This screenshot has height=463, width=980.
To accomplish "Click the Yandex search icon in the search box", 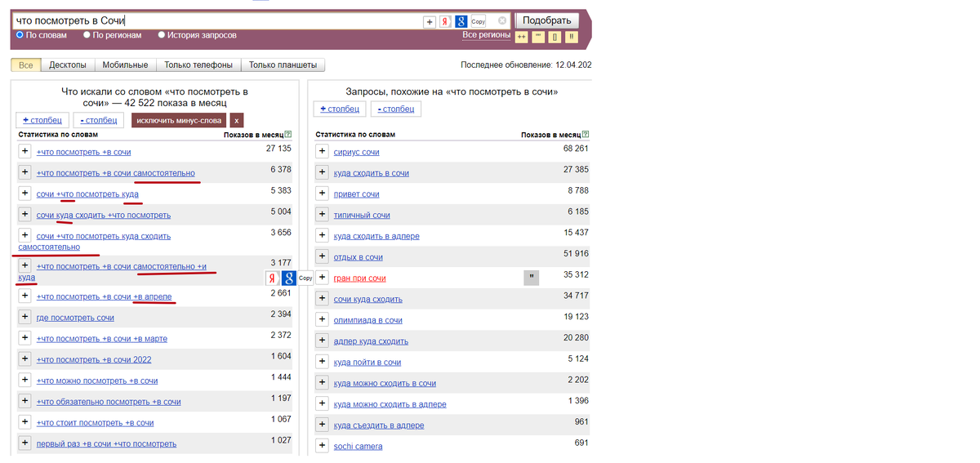I will [x=445, y=22].
